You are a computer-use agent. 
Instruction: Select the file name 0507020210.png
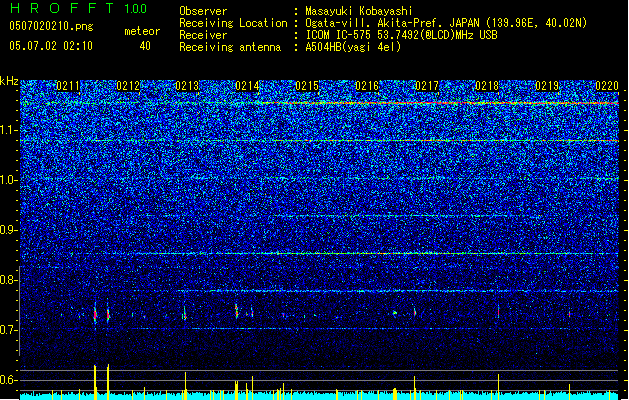coord(51,26)
